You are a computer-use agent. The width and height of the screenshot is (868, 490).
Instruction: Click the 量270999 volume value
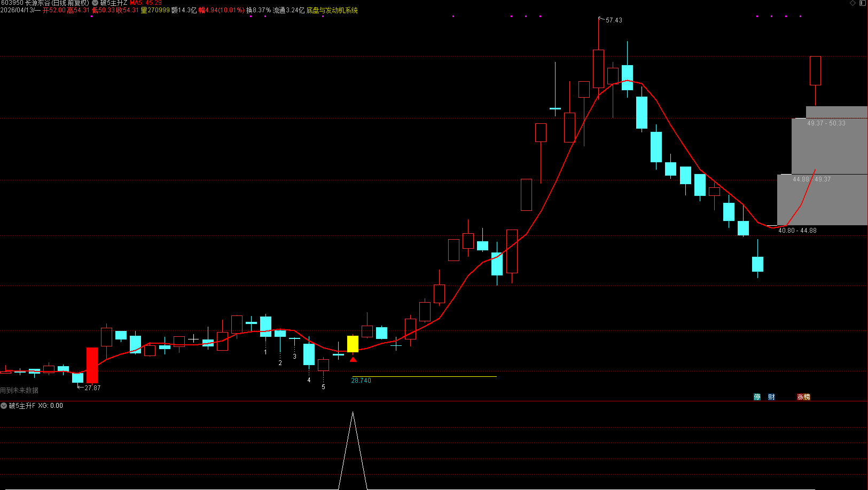pyautogui.click(x=155, y=10)
